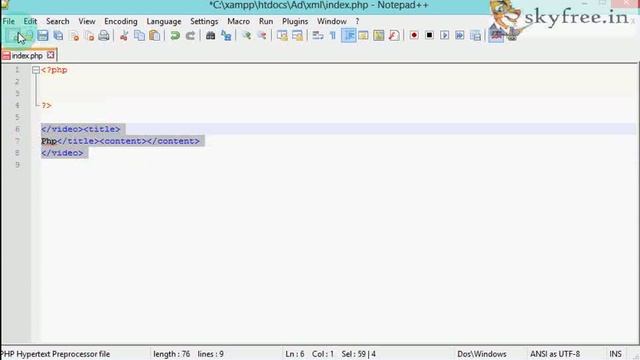The height and width of the screenshot is (360, 640).
Task: Open the View menu
Action: 87,21
